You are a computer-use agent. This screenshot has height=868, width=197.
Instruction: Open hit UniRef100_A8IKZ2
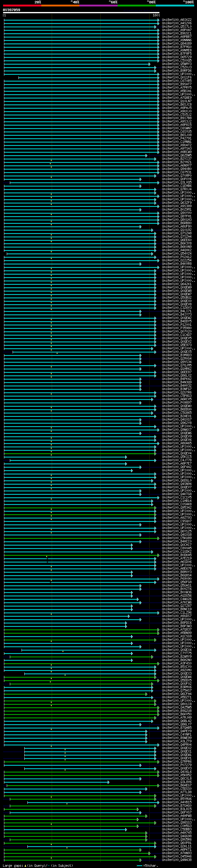pyautogui.click(x=177, y=20)
